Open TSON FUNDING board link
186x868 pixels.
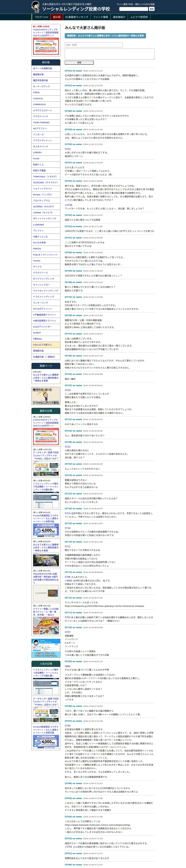coord(46,123)
